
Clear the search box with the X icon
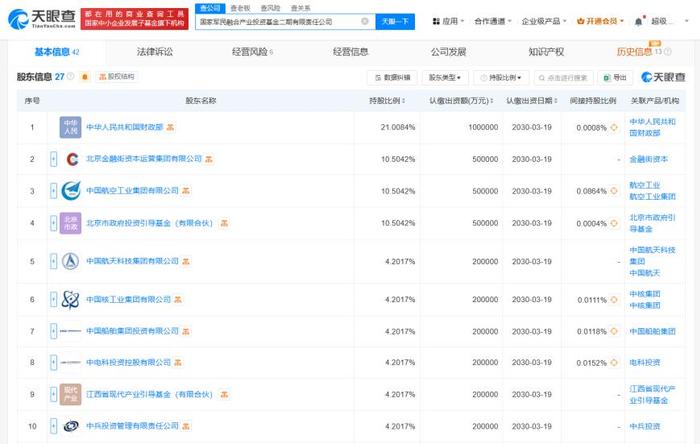pyautogui.click(x=365, y=21)
